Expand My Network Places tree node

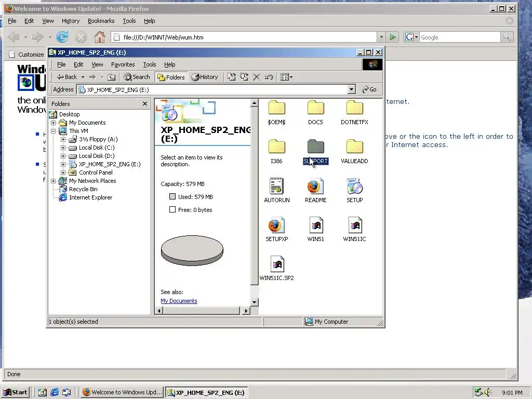coord(54,181)
